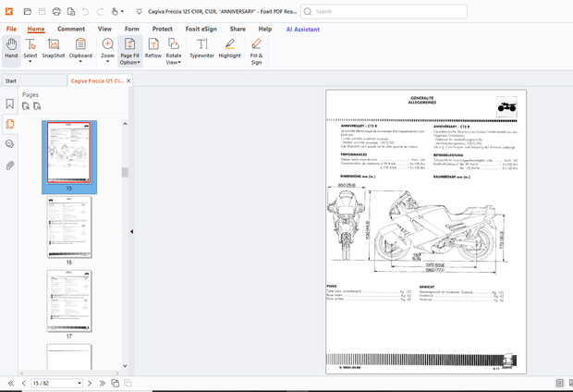The image size is (573, 392).
Task: Open the Bookmarks panel icon
Action: [10, 104]
